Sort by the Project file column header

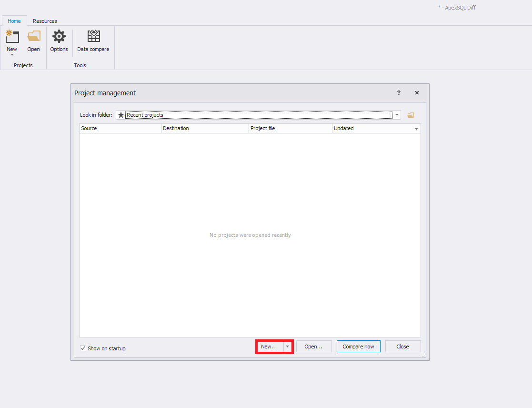[x=291, y=128]
